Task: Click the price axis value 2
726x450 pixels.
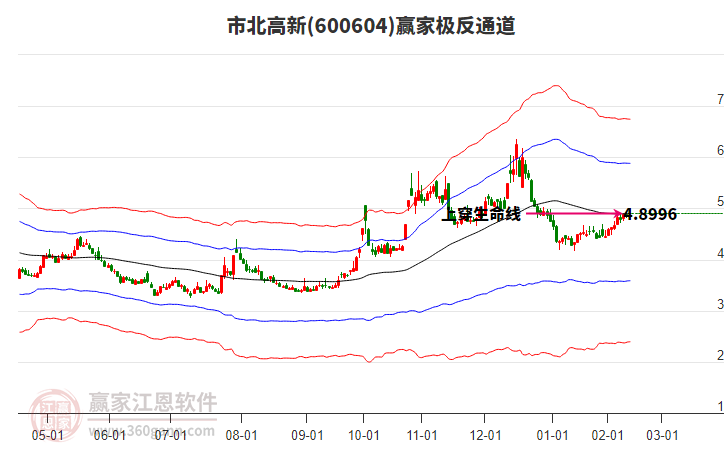Action: 720,355
